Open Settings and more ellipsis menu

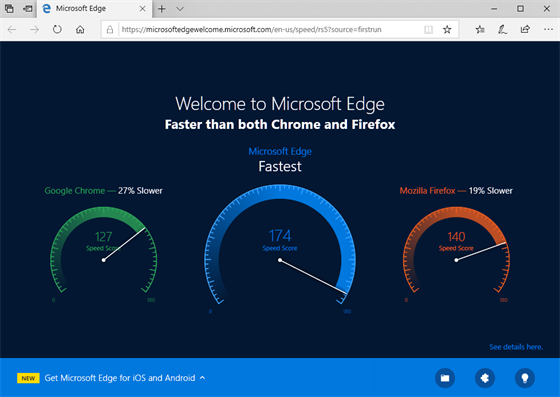pyautogui.click(x=548, y=29)
